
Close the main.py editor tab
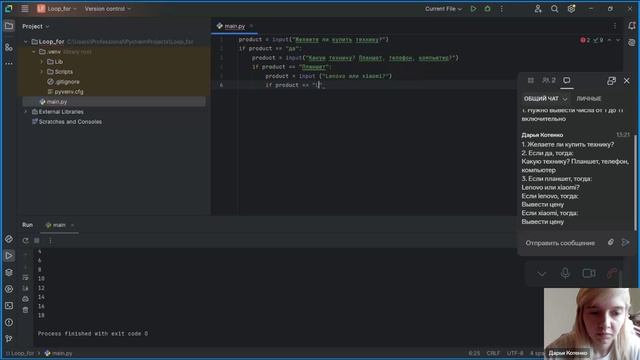(251, 26)
